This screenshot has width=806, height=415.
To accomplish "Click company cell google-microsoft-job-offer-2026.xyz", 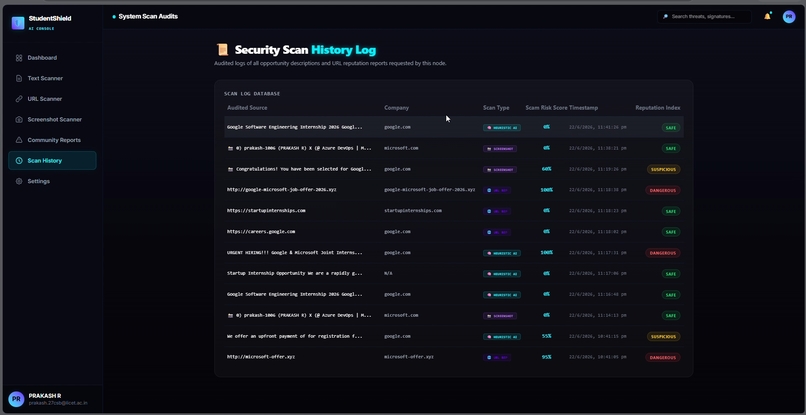I will tap(430, 190).
